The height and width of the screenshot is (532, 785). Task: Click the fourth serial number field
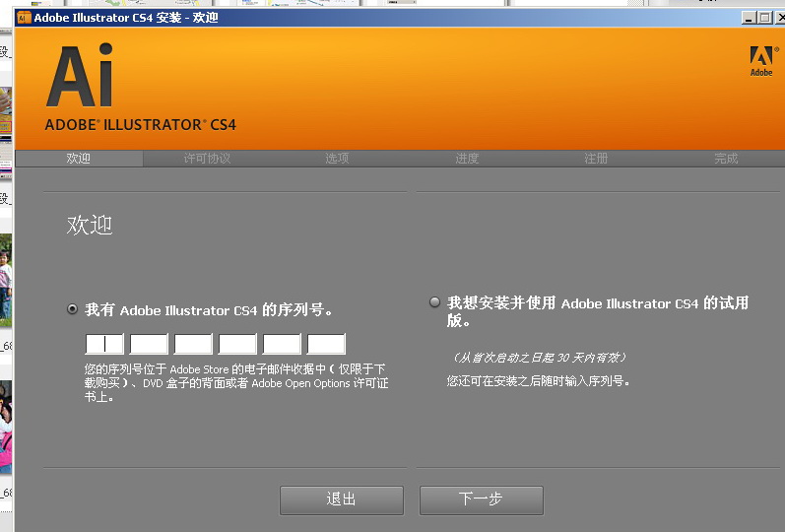tap(237, 344)
